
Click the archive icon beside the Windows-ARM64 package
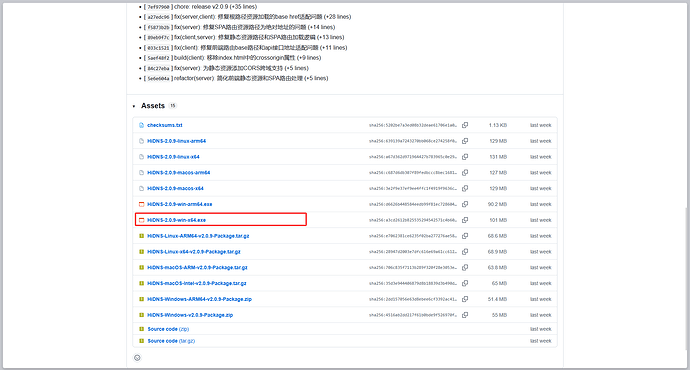coord(141,299)
